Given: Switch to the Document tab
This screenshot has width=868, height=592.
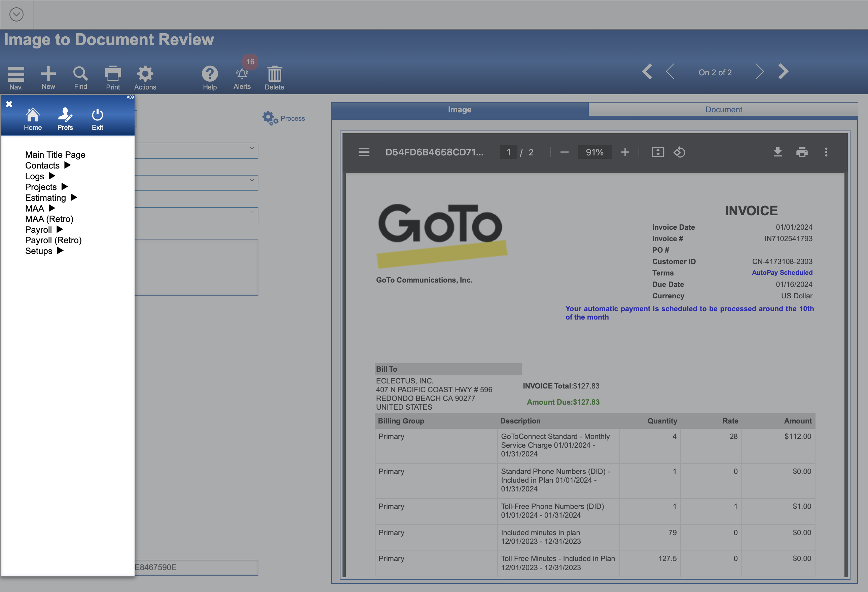Looking at the screenshot, I should coord(723,109).
